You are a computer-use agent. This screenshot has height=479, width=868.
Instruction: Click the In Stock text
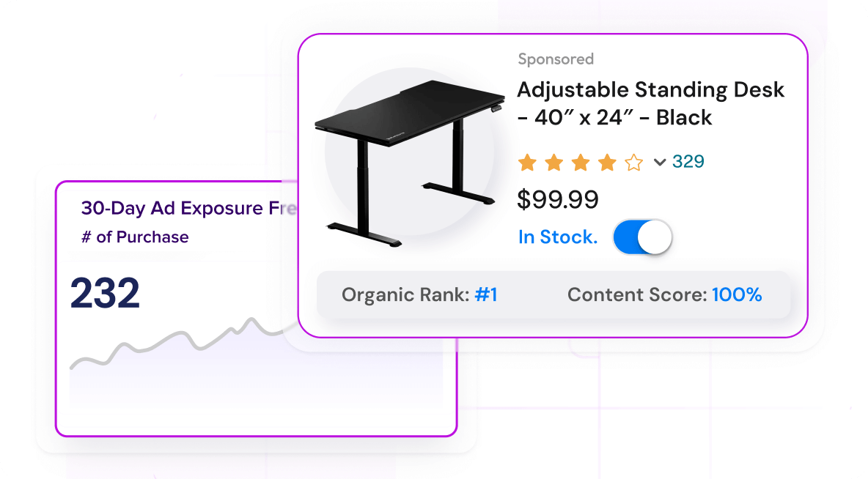pyautogui.click(x=558, y=237)
